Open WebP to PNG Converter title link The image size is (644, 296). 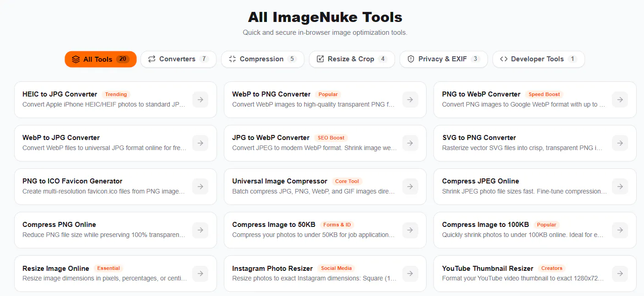click(271, 94)
